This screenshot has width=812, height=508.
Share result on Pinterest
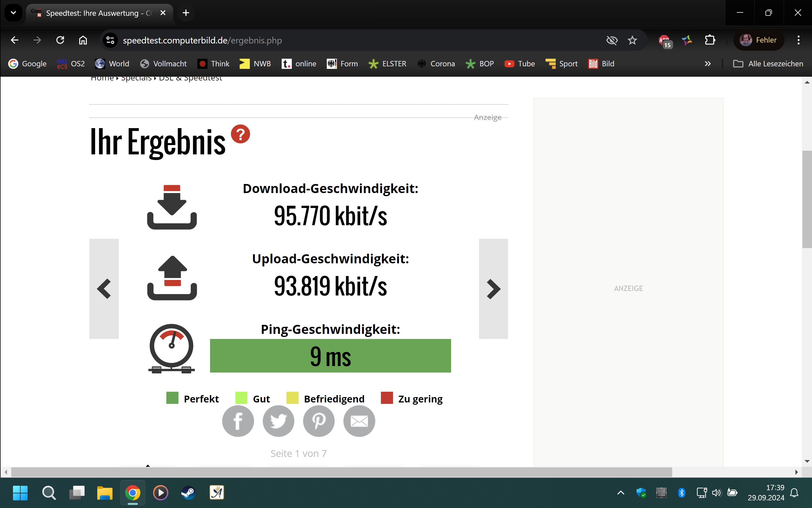[x=319, y=421]
